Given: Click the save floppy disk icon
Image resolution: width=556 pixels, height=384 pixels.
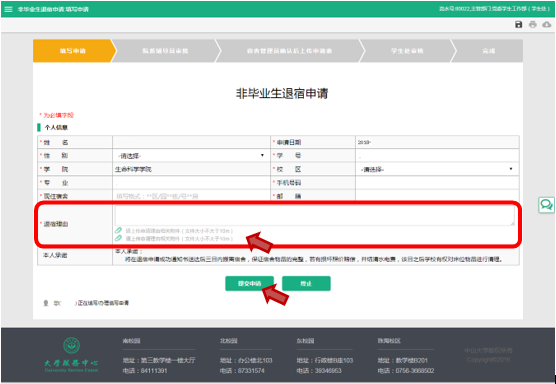Looking at the screenshot, I should pos(518,24).
